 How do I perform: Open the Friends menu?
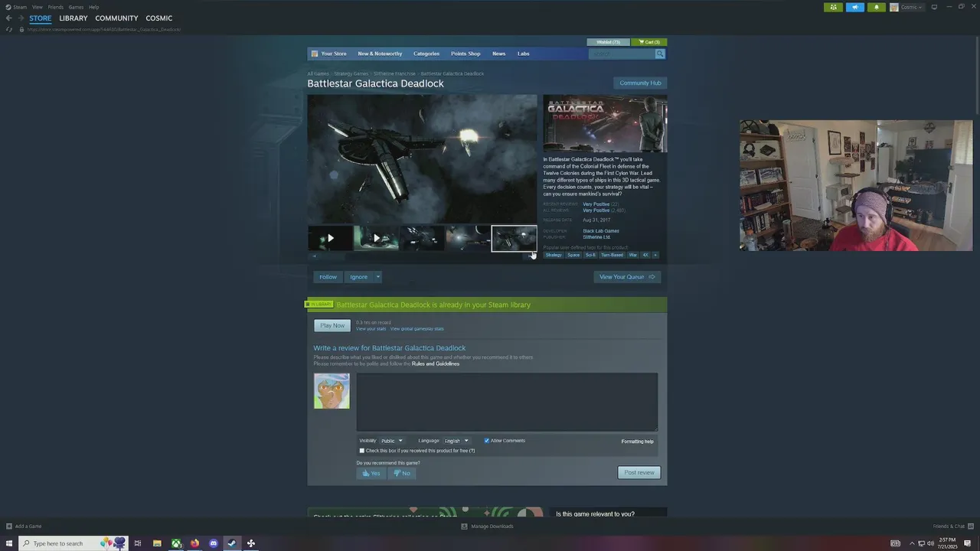pos(56,7)
